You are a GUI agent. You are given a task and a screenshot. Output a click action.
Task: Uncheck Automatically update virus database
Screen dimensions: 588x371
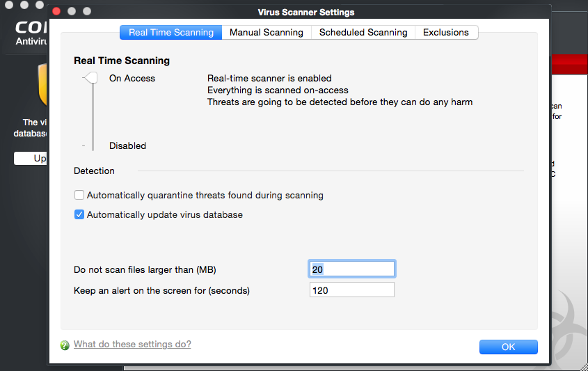(79, 214)
